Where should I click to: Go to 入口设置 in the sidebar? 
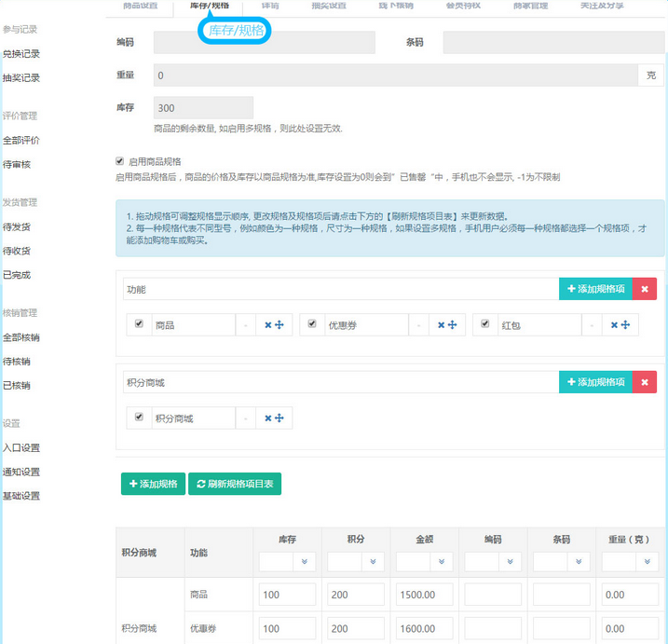click(21, 447)
